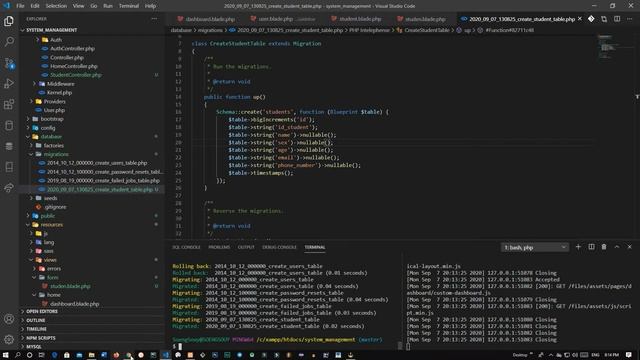Viewport: 640px width, 360px height.
Task: Close the terminal panel with X
Action: click(629, 247)
